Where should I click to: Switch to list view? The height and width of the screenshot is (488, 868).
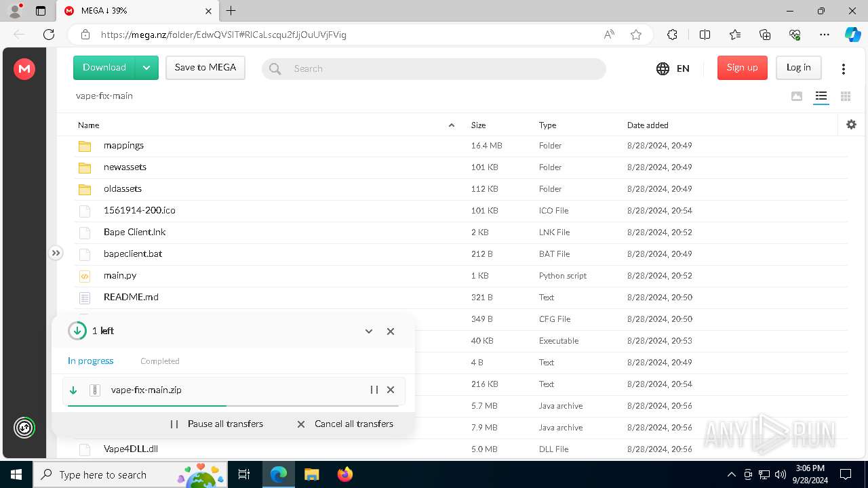click(821, 96)
